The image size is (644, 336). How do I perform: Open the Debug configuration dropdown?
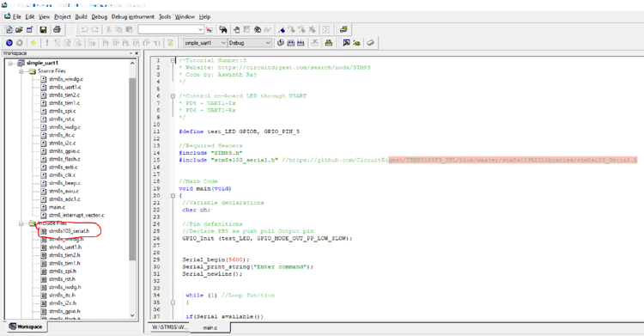249,43
